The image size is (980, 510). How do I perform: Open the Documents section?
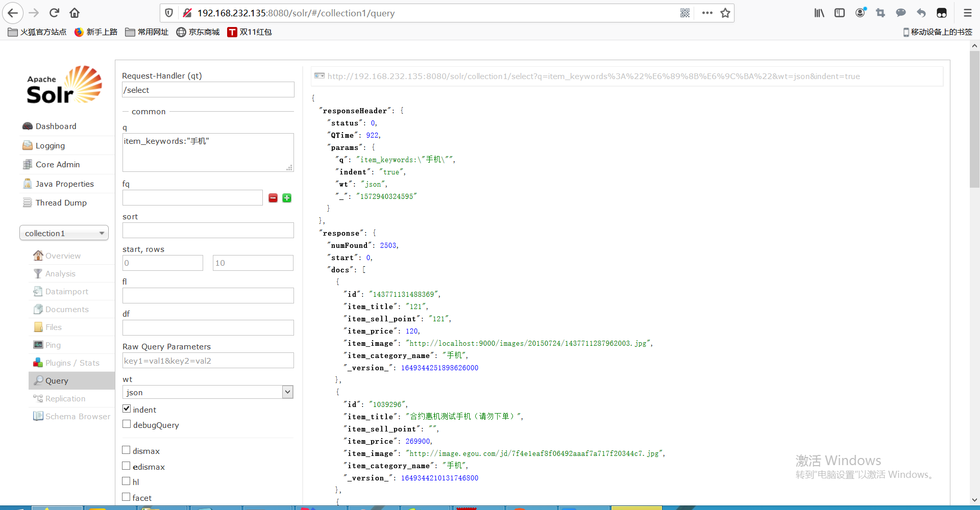click(x=67, y=309)
